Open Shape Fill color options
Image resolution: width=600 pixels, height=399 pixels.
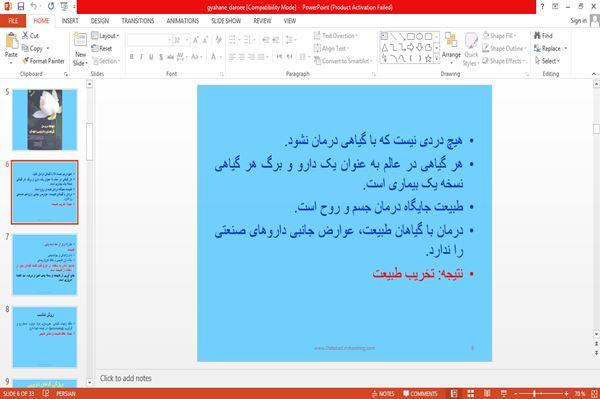(x=499, y=36)
